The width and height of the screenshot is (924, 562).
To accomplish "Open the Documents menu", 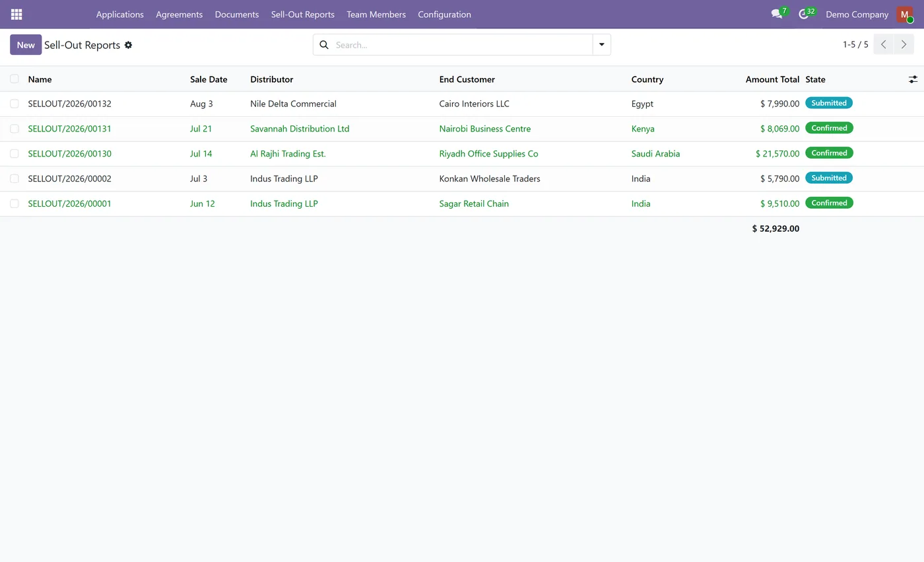I will click(237, 15).
